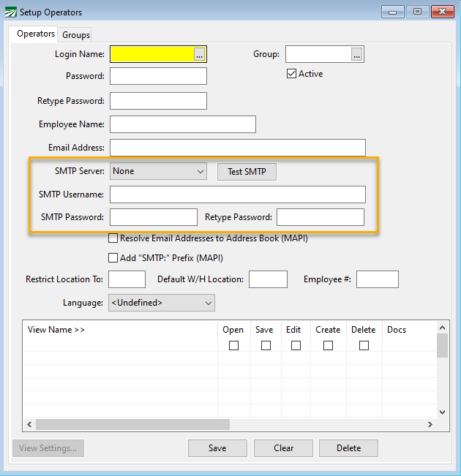461x476 pixels.
Task: Click the Login Name ellipsis lookup button
Action: coord(200,54)
